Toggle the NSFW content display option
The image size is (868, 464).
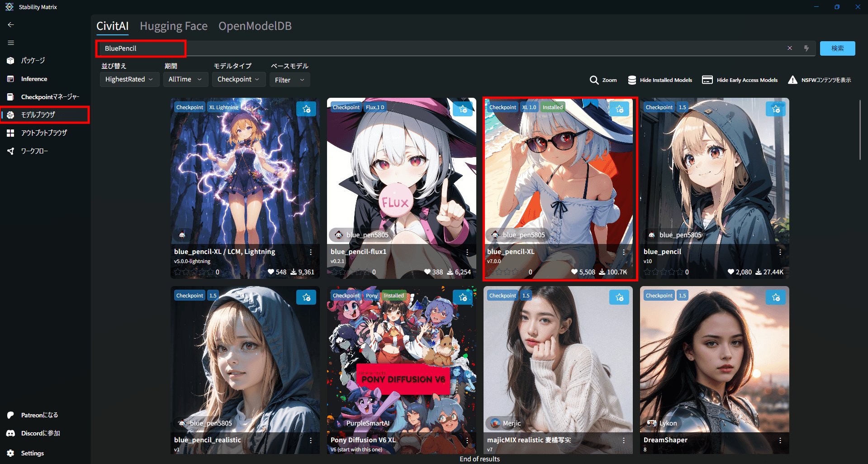pos(819,80)
